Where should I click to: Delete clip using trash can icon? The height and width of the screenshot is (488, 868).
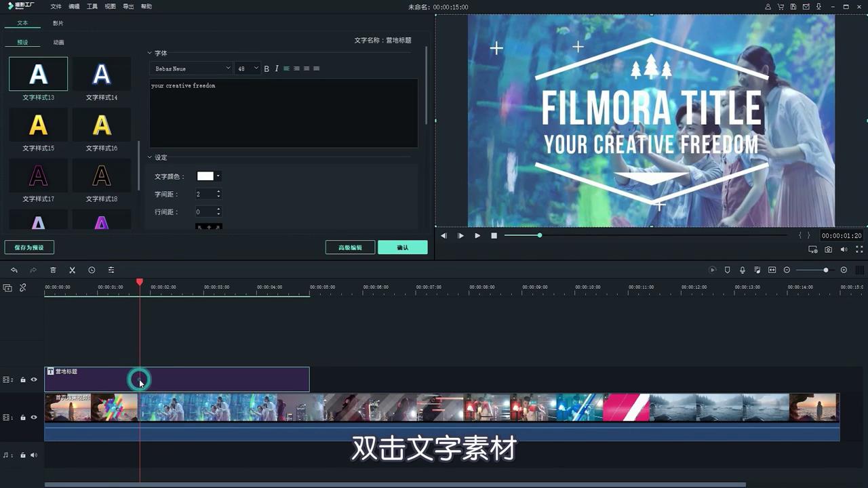pos(53,270)
